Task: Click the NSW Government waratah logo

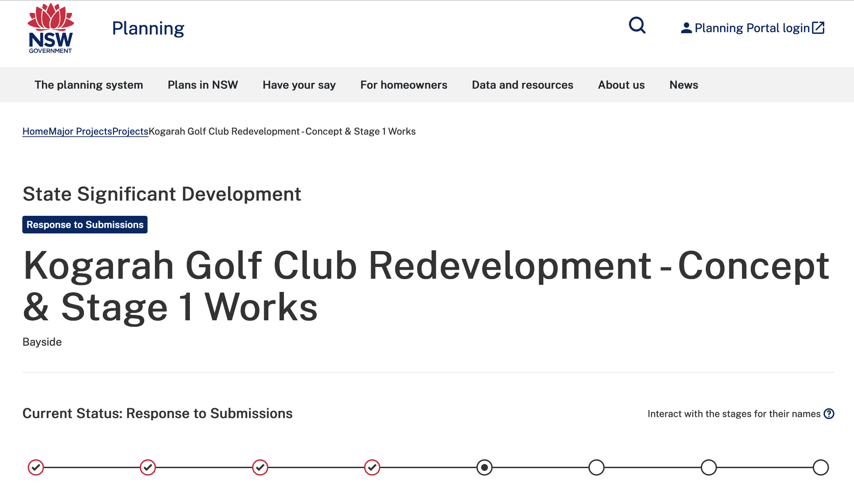Action: 51,28
